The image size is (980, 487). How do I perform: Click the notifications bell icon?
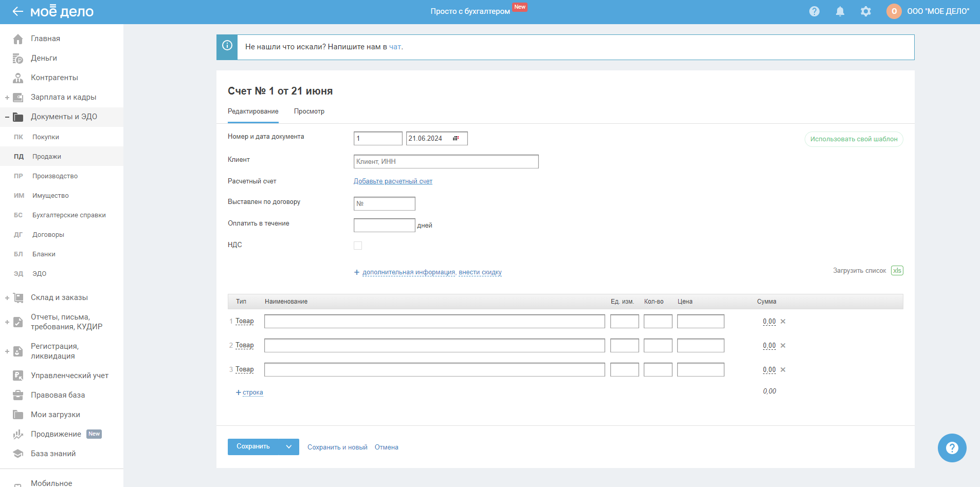(x=840, y=11)
